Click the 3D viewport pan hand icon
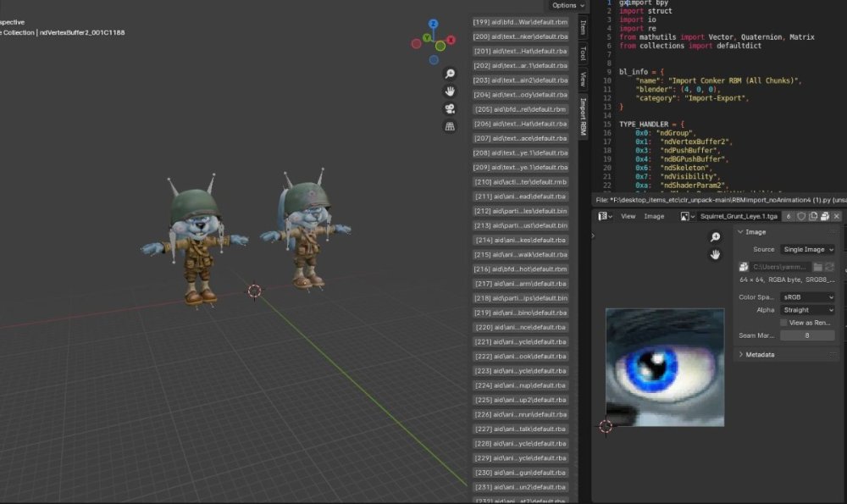 click(x=450, y=91)
